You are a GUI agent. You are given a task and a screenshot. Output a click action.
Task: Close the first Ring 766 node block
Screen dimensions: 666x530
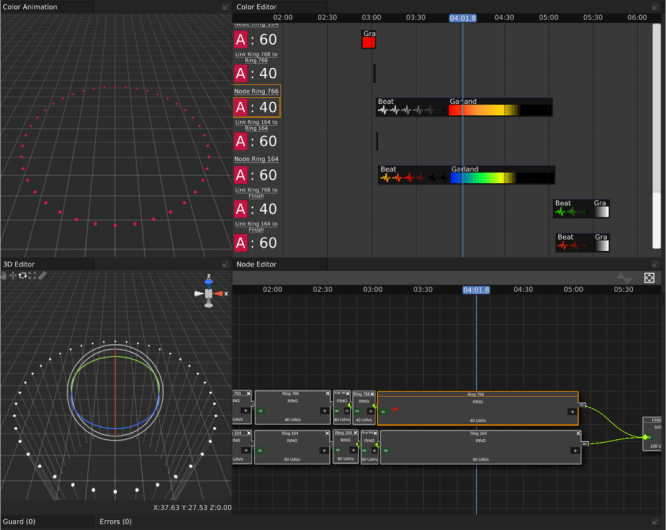click(x=326, y=395)
